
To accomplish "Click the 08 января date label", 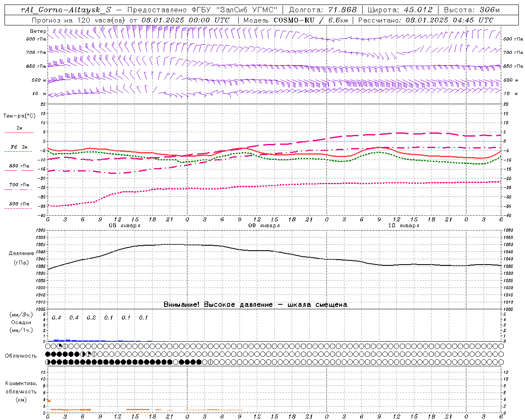I will 124,226.
